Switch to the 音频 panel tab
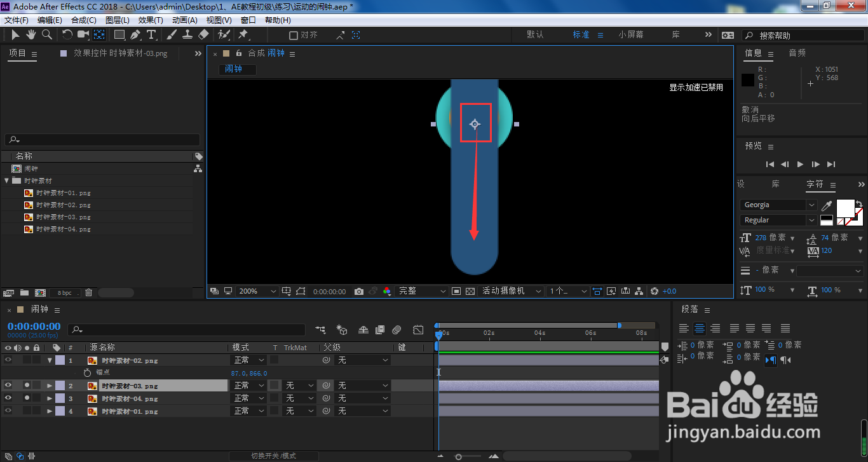This screenshot has height=462, width=868. [x=797, y=53]
